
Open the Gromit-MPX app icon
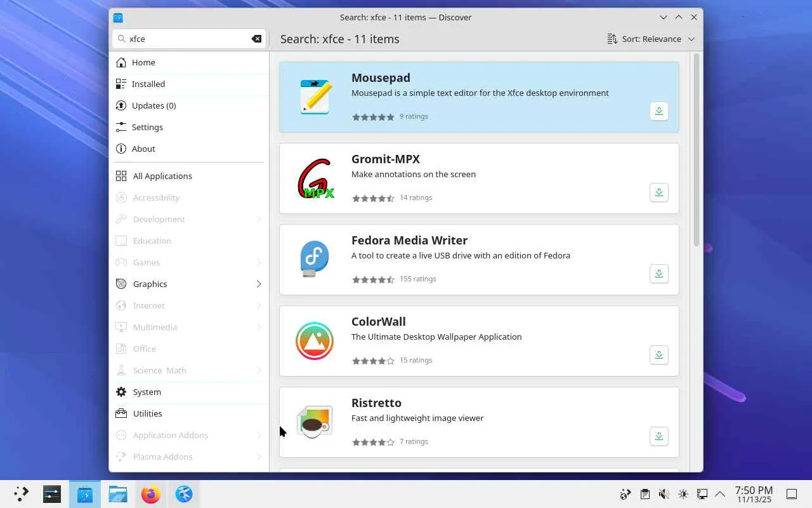[x=315, y=178]
